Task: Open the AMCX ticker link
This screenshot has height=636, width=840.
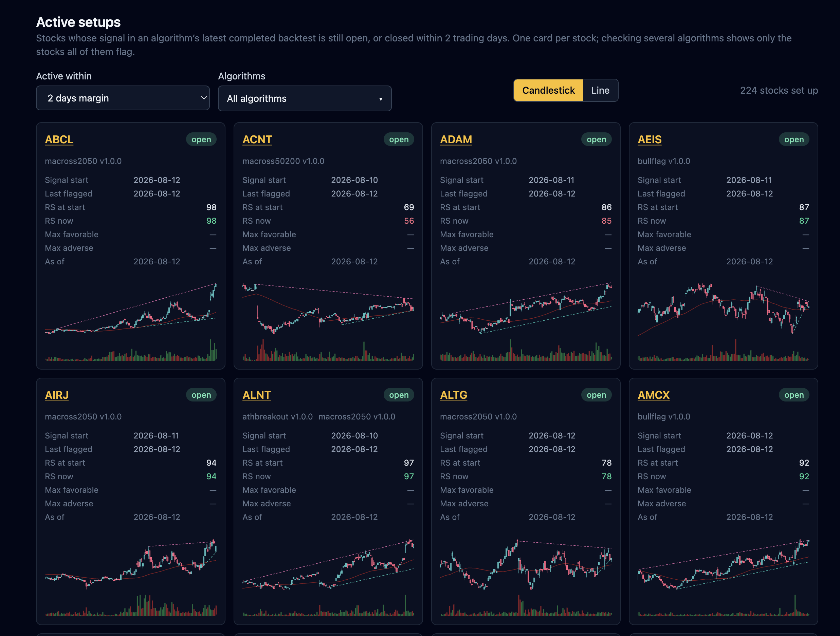Action: (654, 395)
